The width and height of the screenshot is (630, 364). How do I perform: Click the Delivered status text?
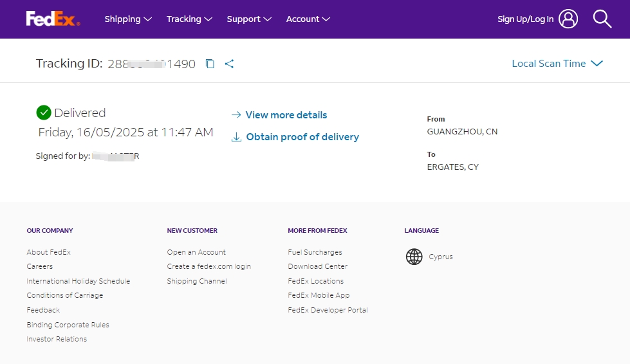point(80,113)
